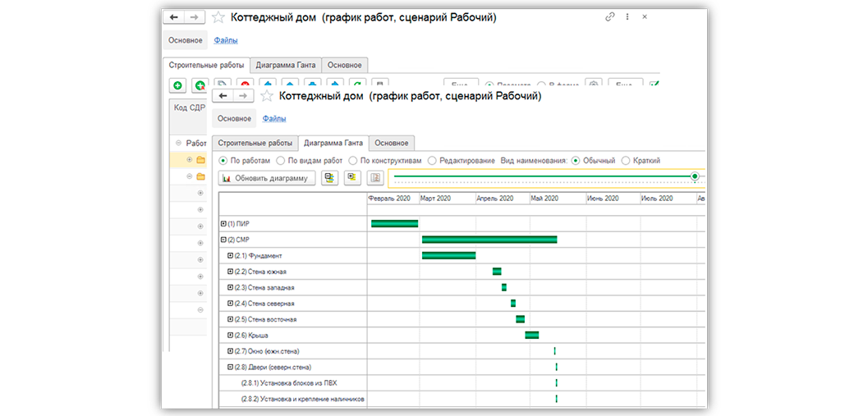This screenshot has width=868, height=416.
Task: Enable the Редактирование mode radio
Action: [x=462, y=161]
